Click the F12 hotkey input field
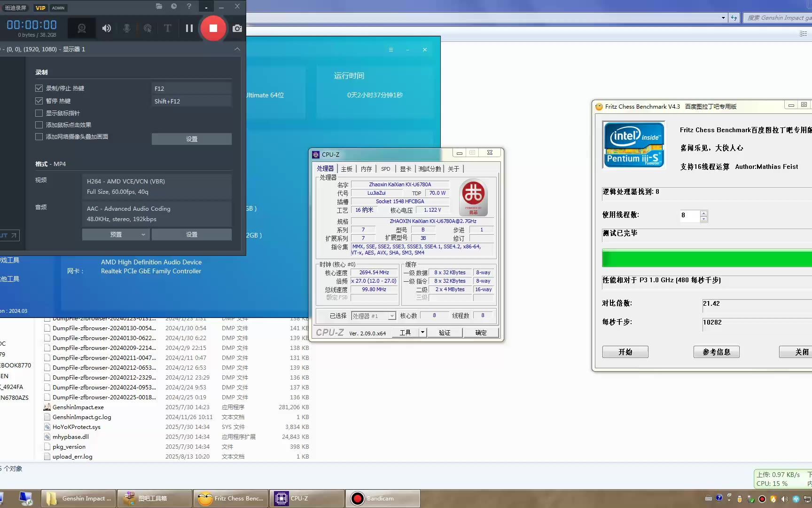Viewport: 812px width, 508px height. tap(192, 88)
